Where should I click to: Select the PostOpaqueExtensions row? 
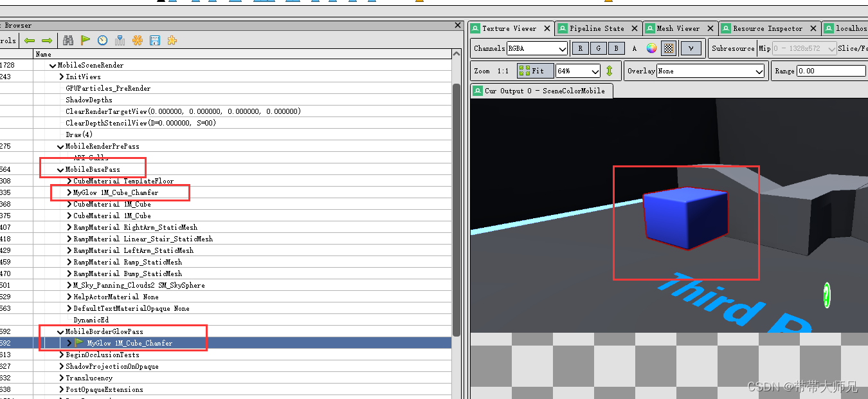point(104,389)
